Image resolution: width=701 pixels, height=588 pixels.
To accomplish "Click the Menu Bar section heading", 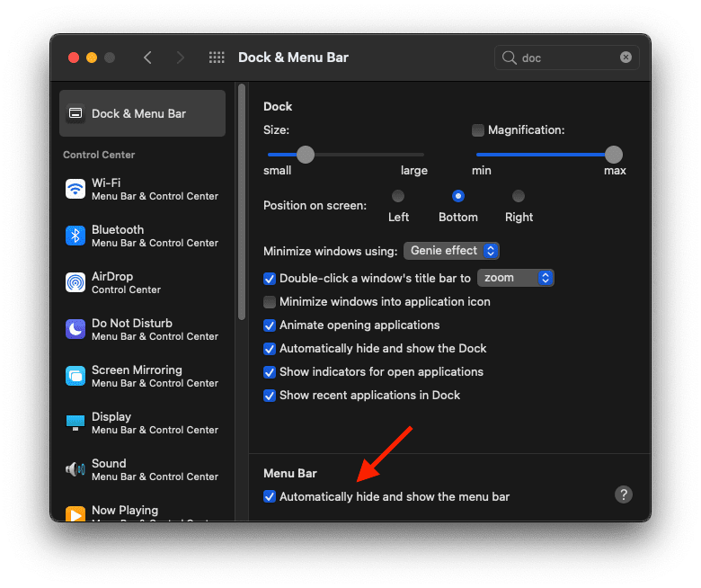I will click(290, 473).
